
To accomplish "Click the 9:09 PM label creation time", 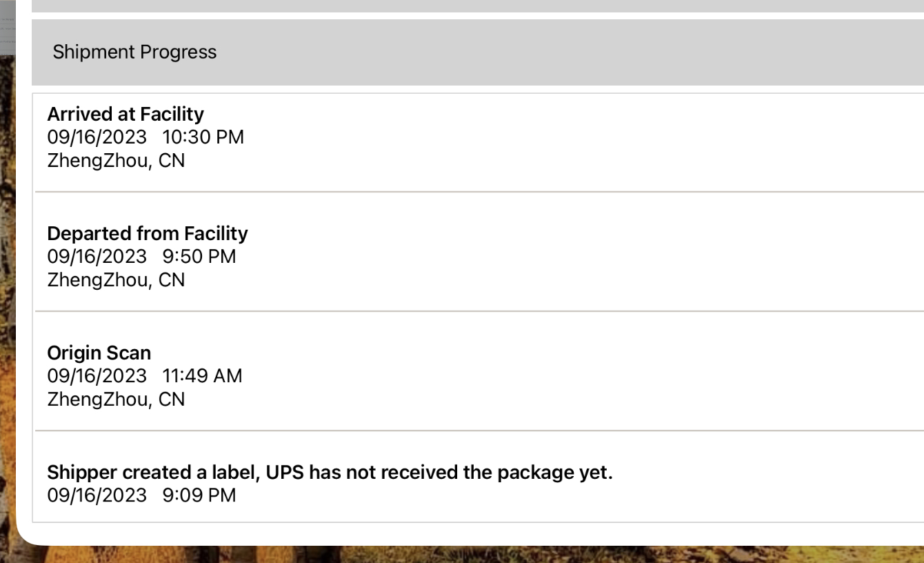I will coord(199,495).
